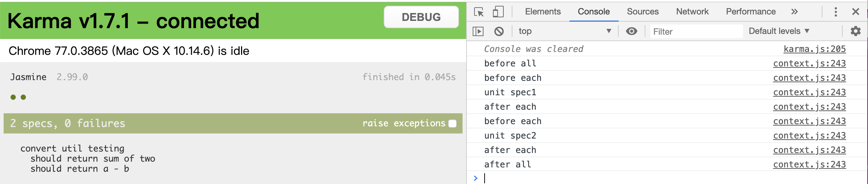This screenshot has height=184, width=868.
Task: Switch to the Network tab
Action: pyautogui.click(x=692, y=12)
